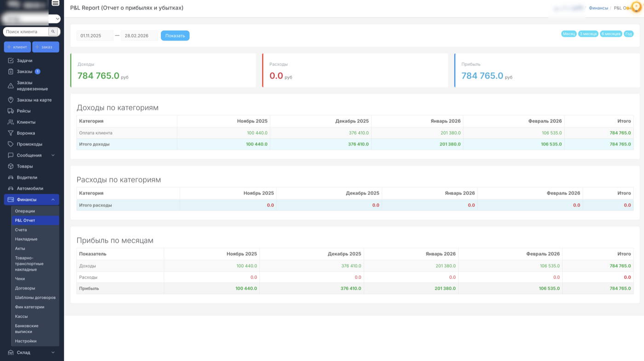This screenshot has width=644, height=361.
Task: Click the Показать button
Action: [175, 35]
